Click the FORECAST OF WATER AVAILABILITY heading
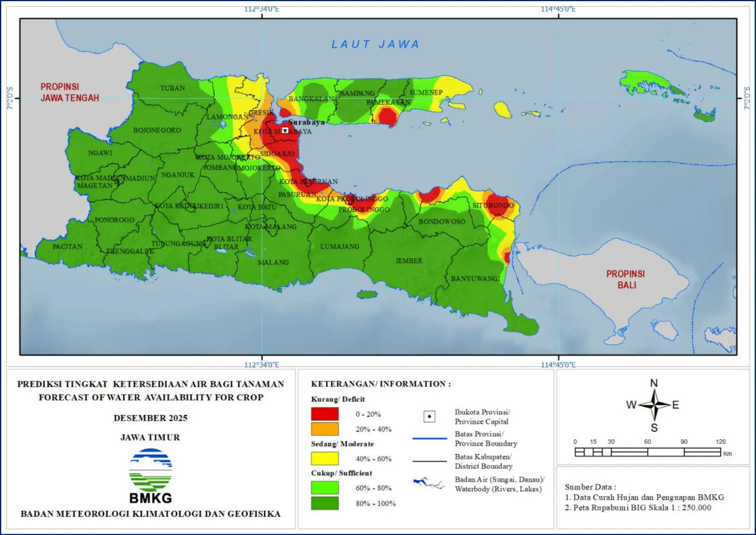The width and height of the screenshot is (756, 535). click(151, 397)
